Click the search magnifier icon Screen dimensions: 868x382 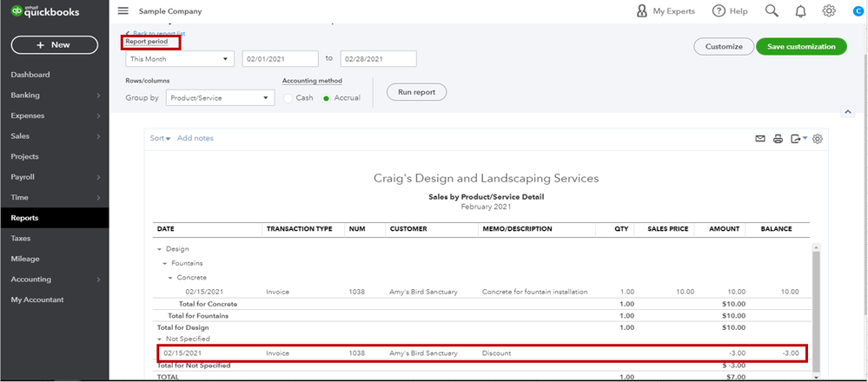tap(771, 11)
